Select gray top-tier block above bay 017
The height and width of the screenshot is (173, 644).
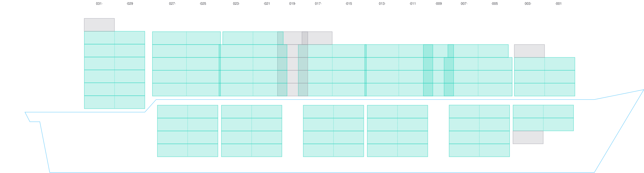317,38
